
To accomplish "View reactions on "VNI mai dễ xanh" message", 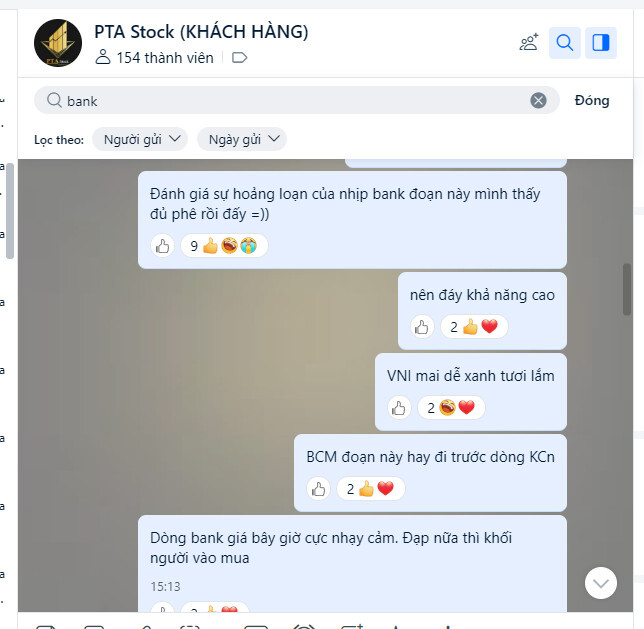I will point(451,408).
